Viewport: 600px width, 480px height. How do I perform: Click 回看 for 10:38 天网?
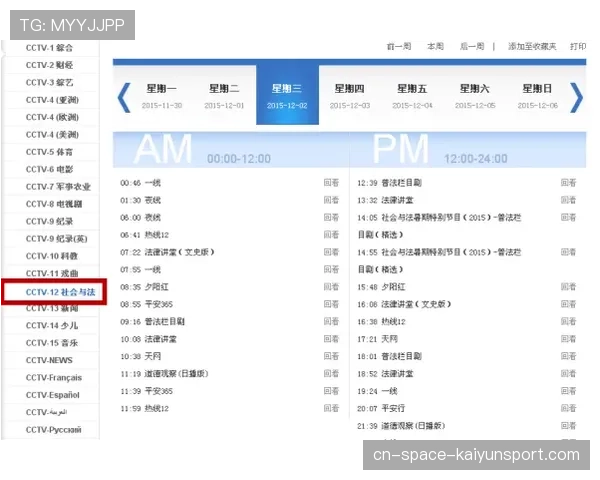pyautogui.click(x=331, y=356)
